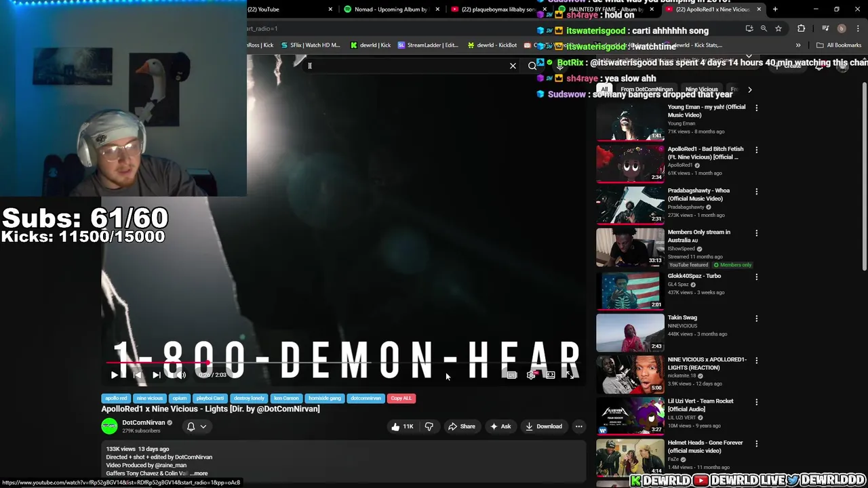Click the YouTube search magnifier icon
Viewport: 868px width, 488px height.
pyautogui.click(x=532, y=66)
